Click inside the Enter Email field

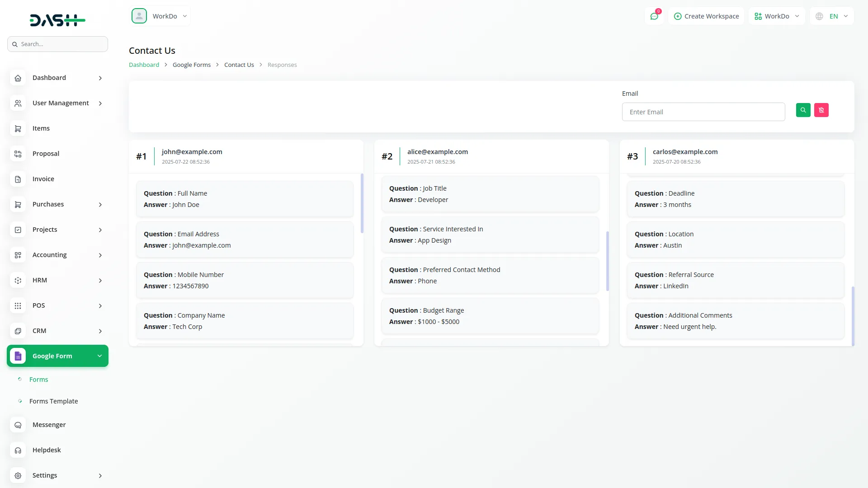click(703, 112)
